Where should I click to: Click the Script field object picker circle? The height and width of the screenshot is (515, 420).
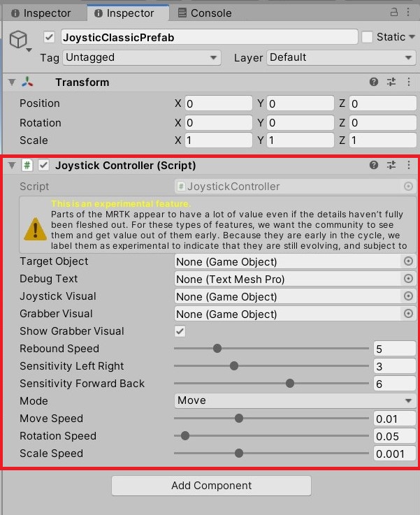(408, 187)
